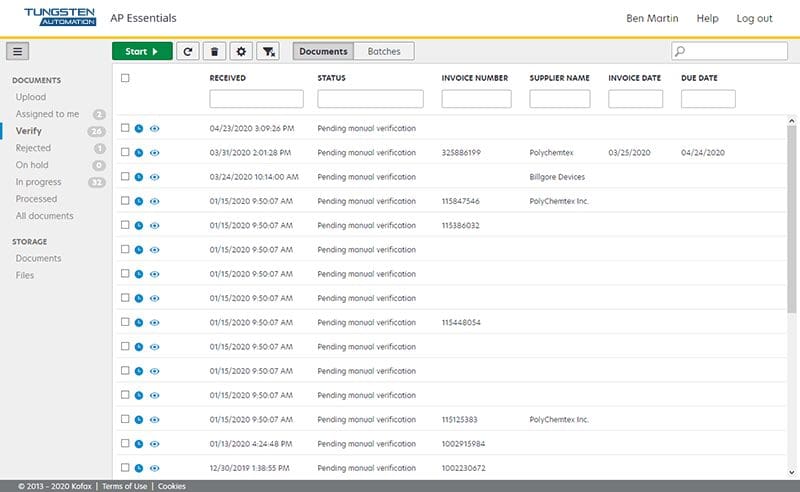The height and width of the screenshot is (492, 800).
Task: Open Storage Documents in sidebar
Action: (38, 258)
